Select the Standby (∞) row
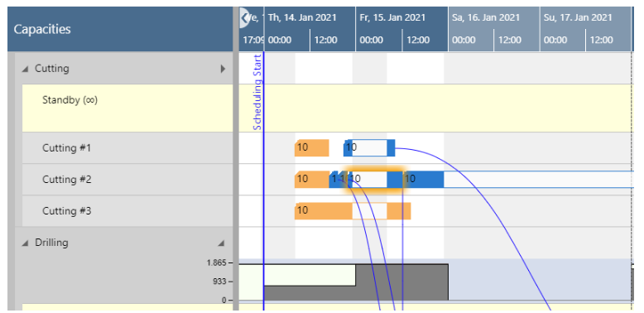Viewport: 644px width, 313px height. click(x=127, y=108)
